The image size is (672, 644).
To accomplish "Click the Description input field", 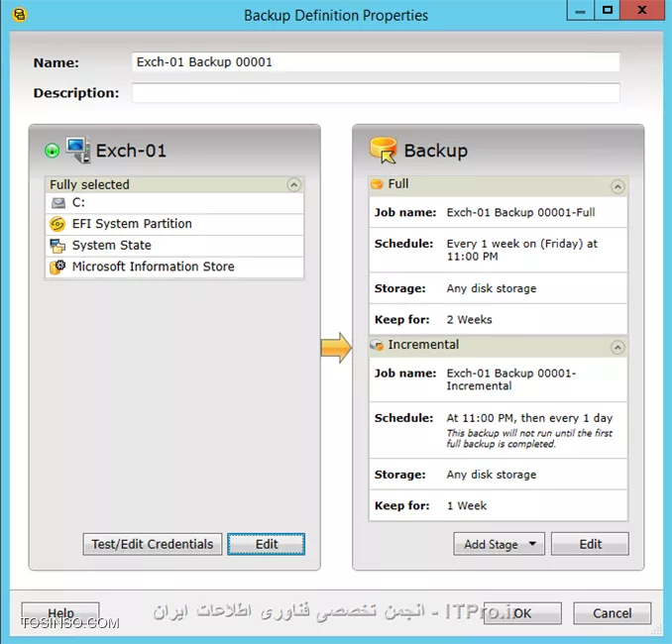I will click(x=376, y=93).
